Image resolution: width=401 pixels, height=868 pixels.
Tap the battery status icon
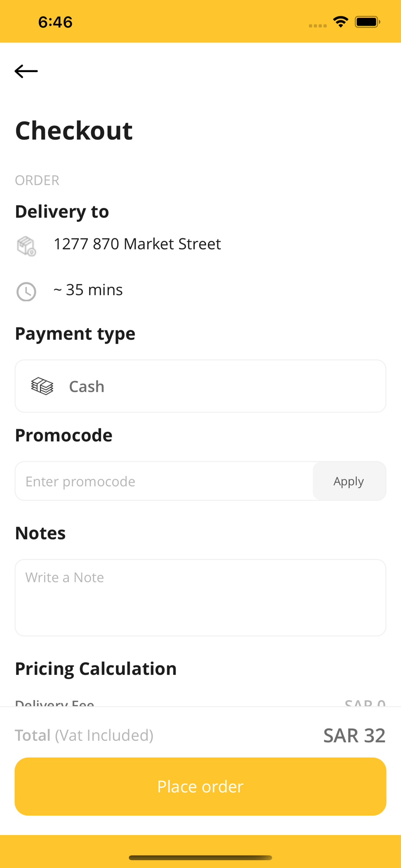click(x=367, y=22)
